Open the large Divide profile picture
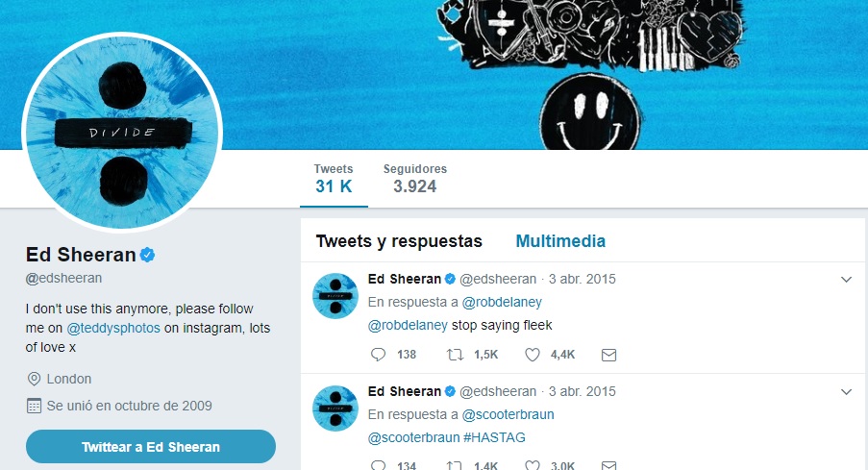The height and width of the screenshot is (470, 868). click(122, 133)
